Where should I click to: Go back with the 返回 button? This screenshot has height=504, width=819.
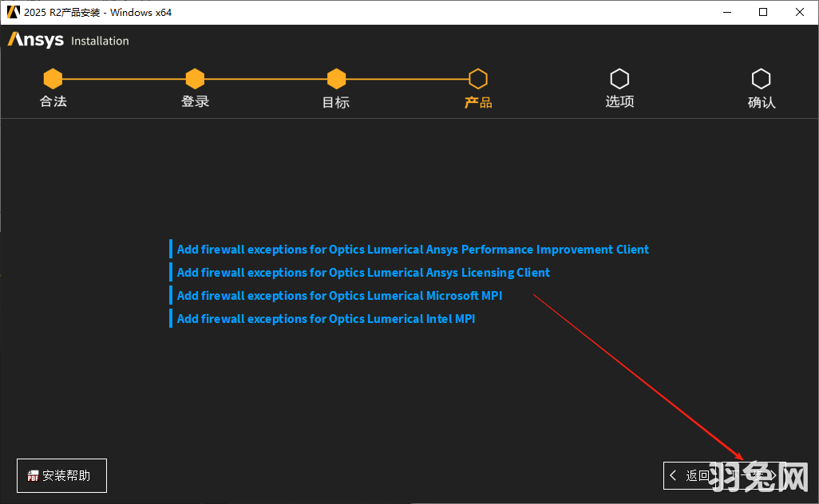(690, 475)
